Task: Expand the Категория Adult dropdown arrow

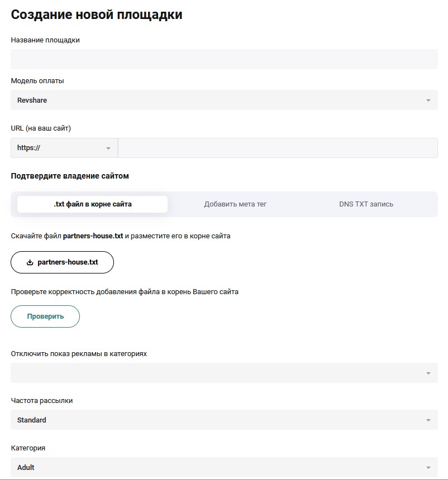Action: point(428,468)
